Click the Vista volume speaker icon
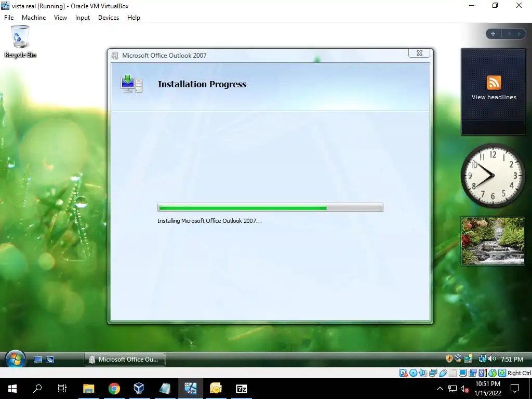The height and width of the screenshot is (399, 532). 492,358
